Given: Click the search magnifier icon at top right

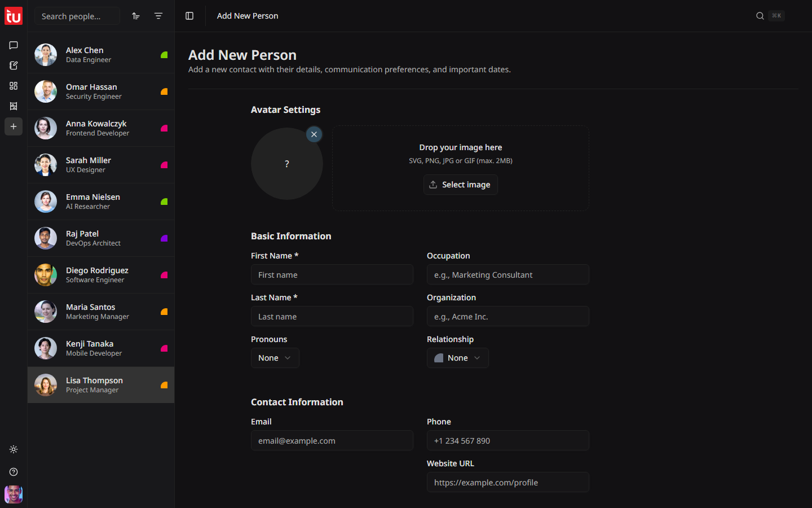Looking at the screenshot, I should [x=760, y=16].
